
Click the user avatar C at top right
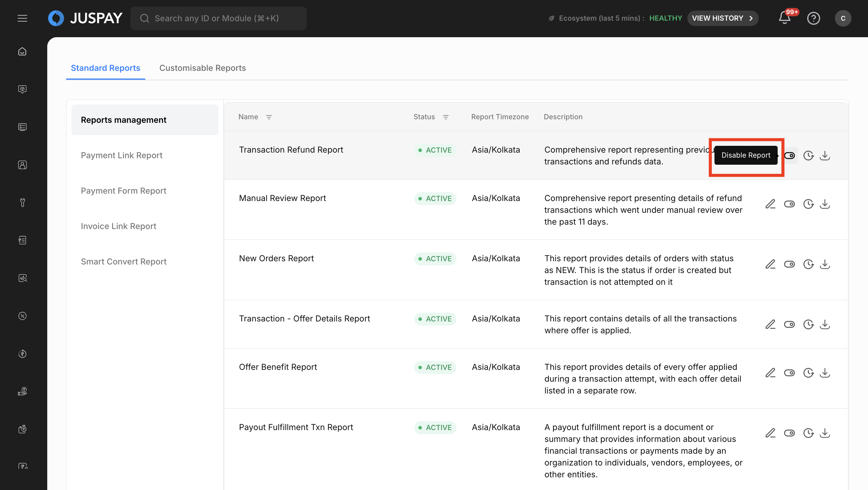(x=843, y=18)
